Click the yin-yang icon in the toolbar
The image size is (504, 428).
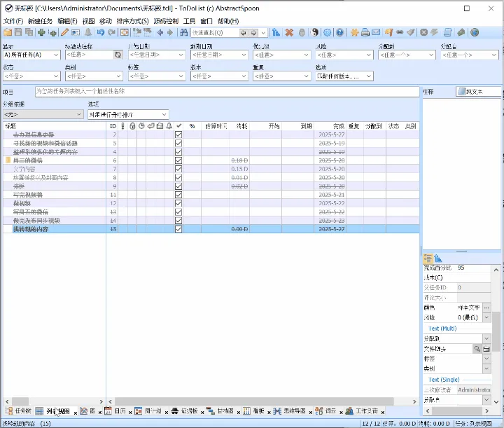(x=315, y=32)
